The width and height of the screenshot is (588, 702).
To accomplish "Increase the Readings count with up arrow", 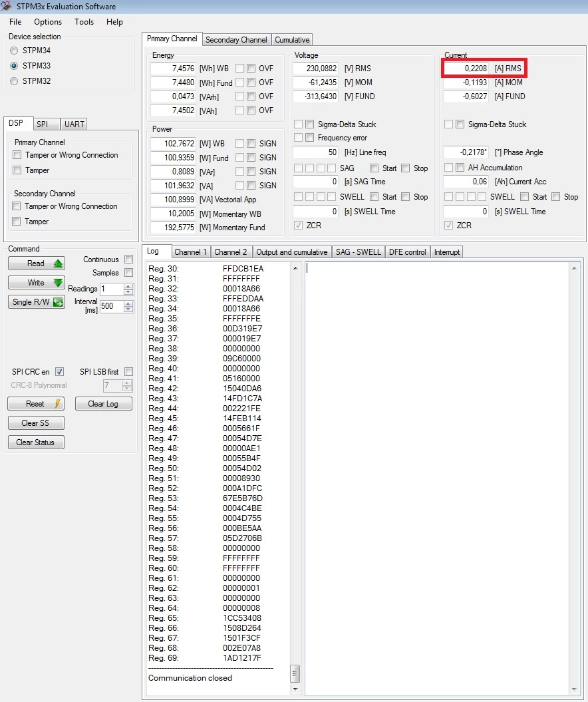I will 128,287.
